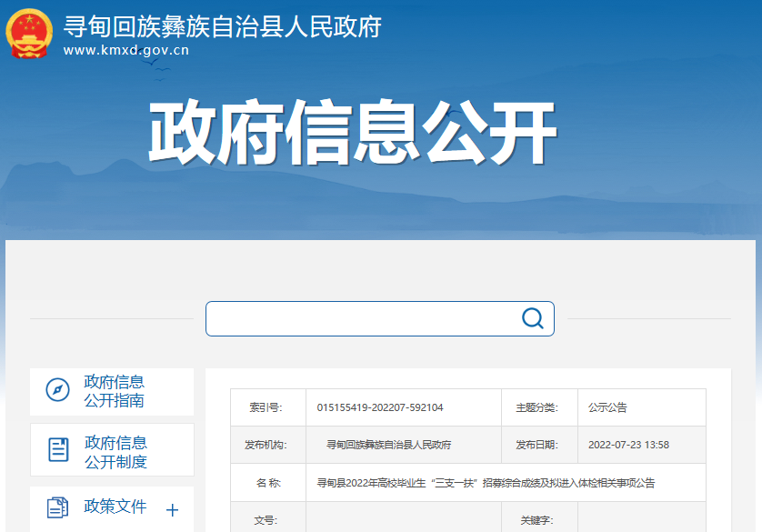Click the 关键字 field label

tap(536, 520)
